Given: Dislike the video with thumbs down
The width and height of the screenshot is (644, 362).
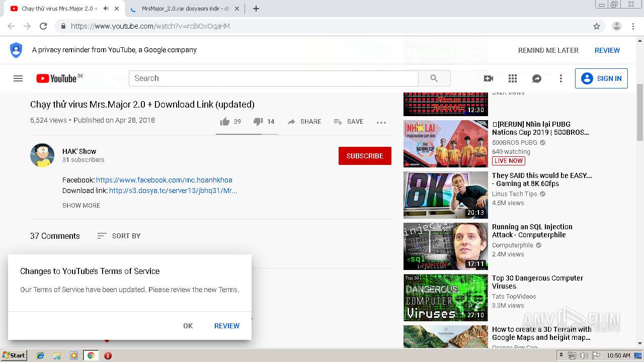Looking at the screenshot, I should click(258, 122).
